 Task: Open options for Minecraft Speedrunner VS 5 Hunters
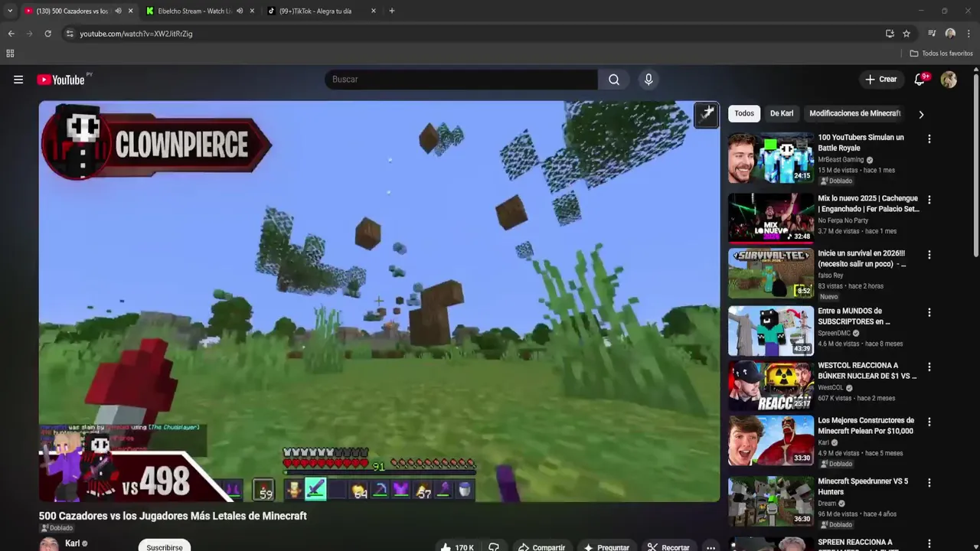click(929, 483)
